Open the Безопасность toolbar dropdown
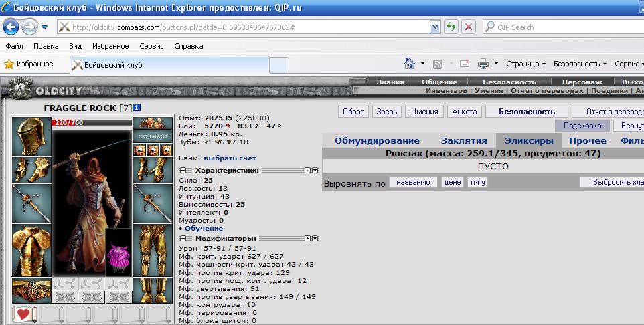 580,64
